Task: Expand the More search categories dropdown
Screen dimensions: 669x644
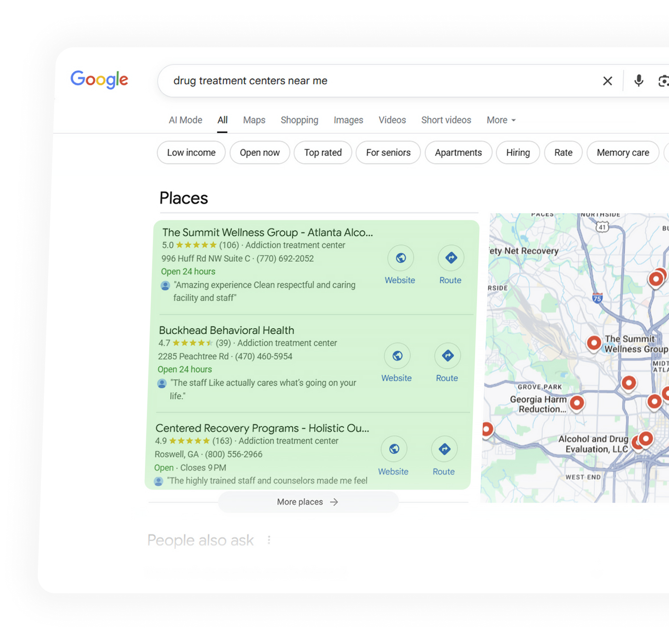Action: [x=501, y=120]
